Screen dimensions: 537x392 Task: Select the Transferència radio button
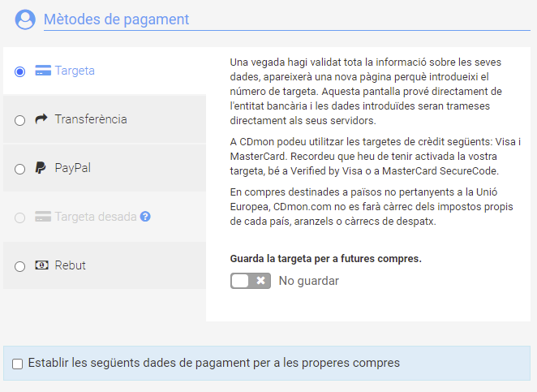tap(19, 120)
